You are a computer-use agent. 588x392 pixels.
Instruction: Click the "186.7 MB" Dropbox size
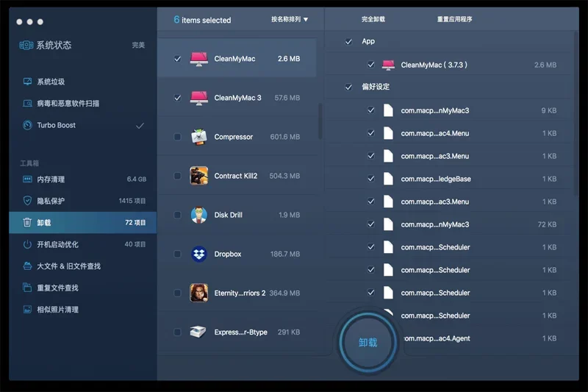click(285, 254)
